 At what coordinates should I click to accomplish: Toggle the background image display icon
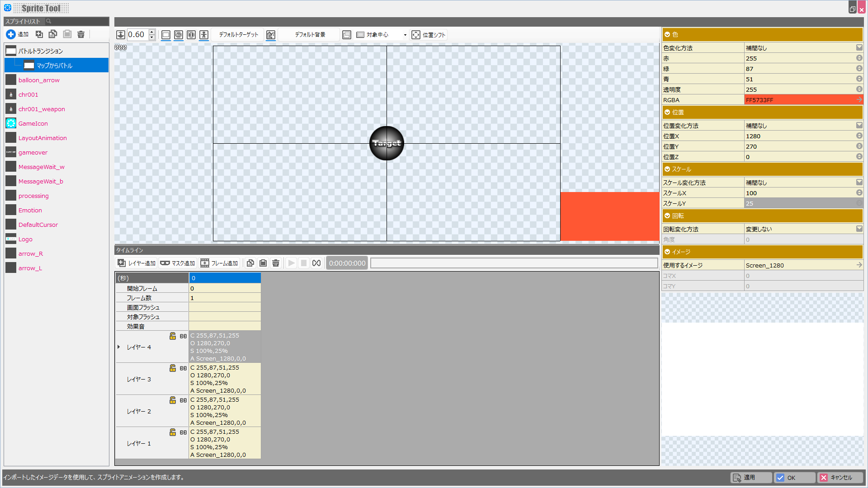(271, 35)
